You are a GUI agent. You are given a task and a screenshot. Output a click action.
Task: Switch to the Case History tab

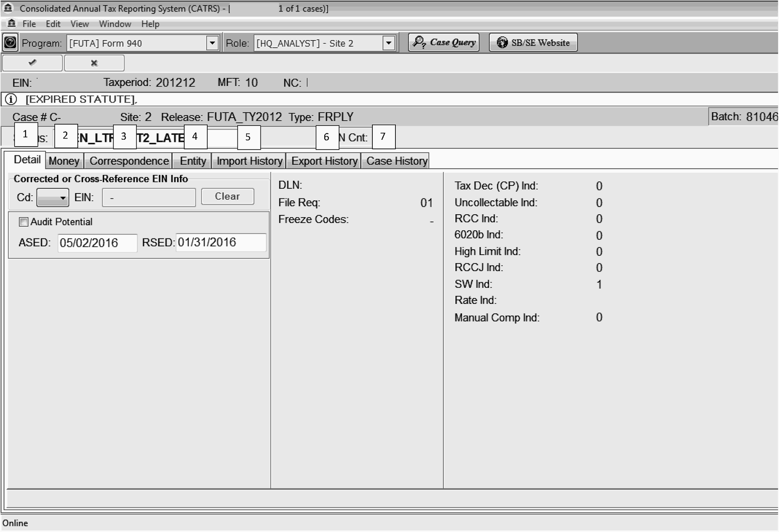pyautogui.click(x=397, y=161)
